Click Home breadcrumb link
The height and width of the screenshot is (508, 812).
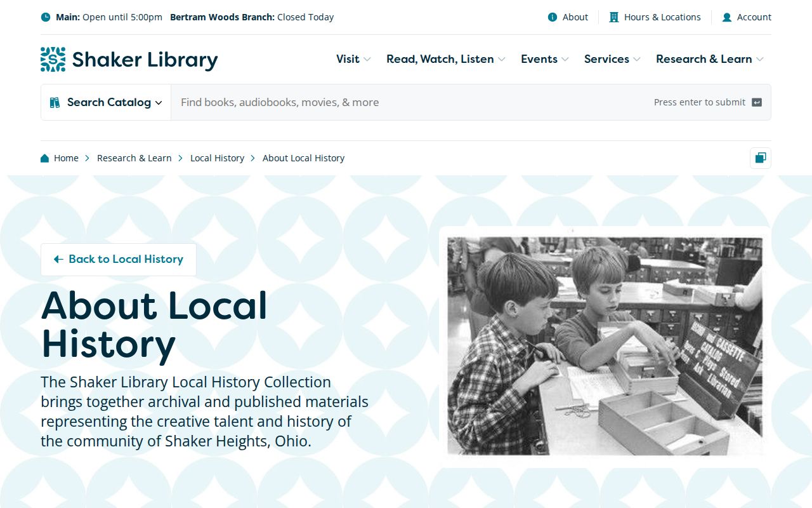click(x=60, y=158)
